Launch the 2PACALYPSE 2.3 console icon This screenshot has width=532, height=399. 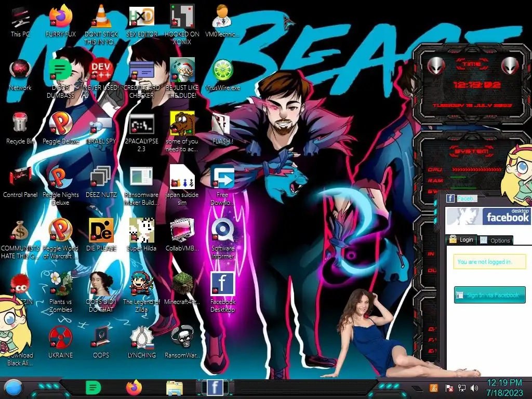pyautogui.click(x=141, y=124)
